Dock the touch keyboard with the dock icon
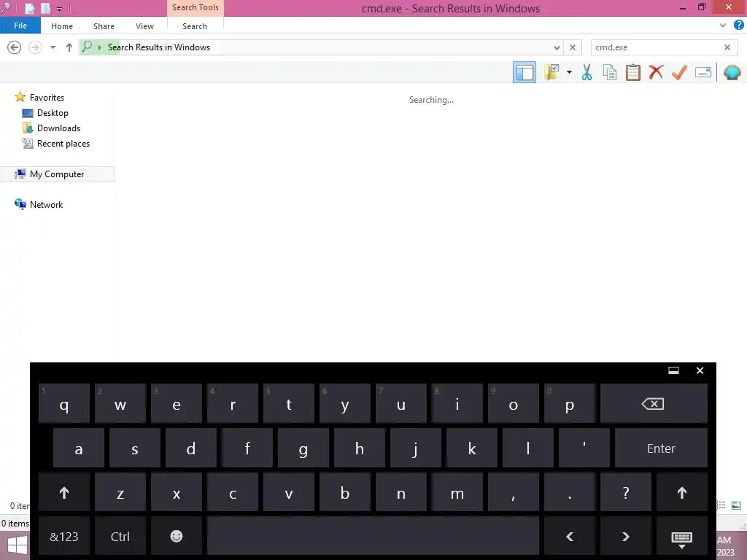This screenshot has height=560, width=747. [x=673, y=370]
